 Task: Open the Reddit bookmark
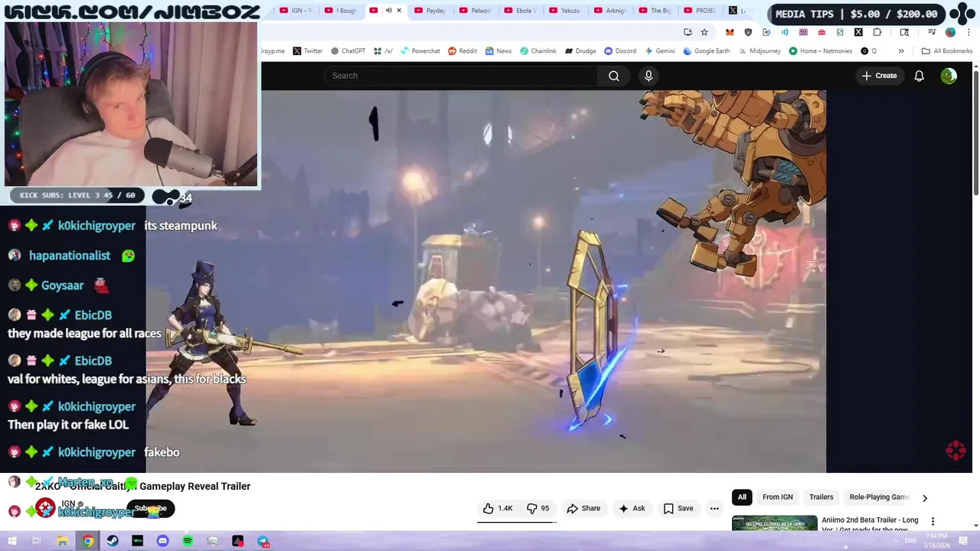click(x=462, y=51)
